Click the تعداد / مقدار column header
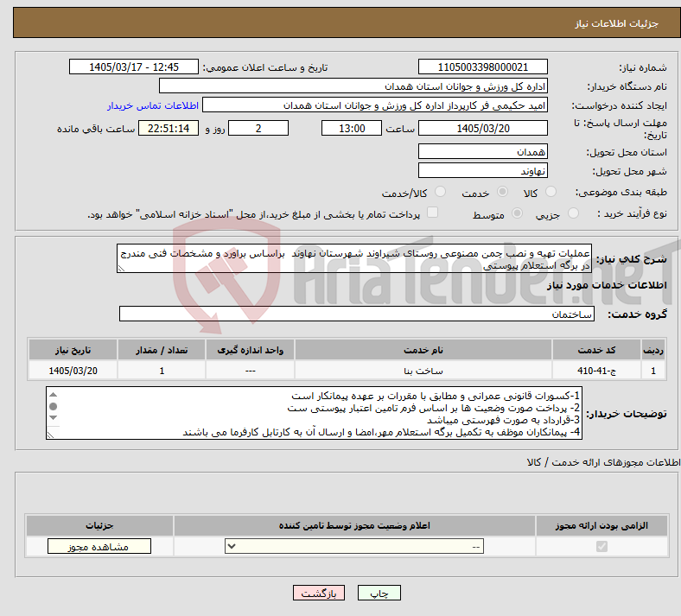 tap(162, 350)
